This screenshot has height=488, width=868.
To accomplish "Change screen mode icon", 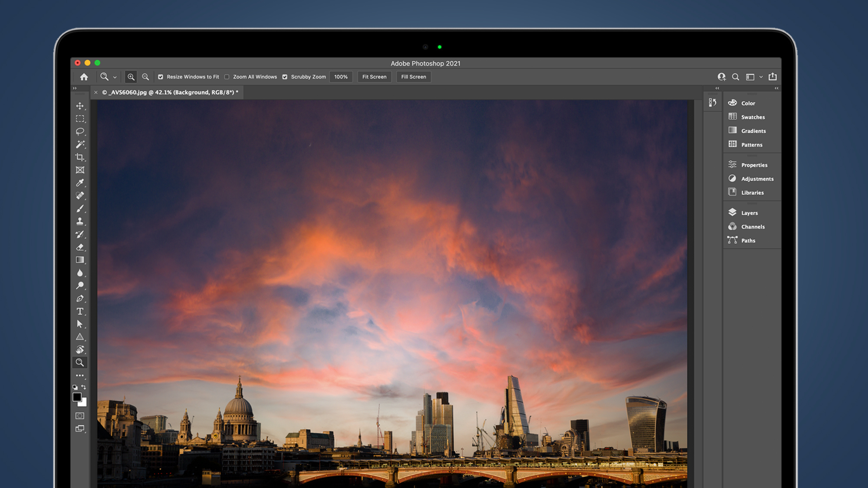I will [x=80, y=429].
